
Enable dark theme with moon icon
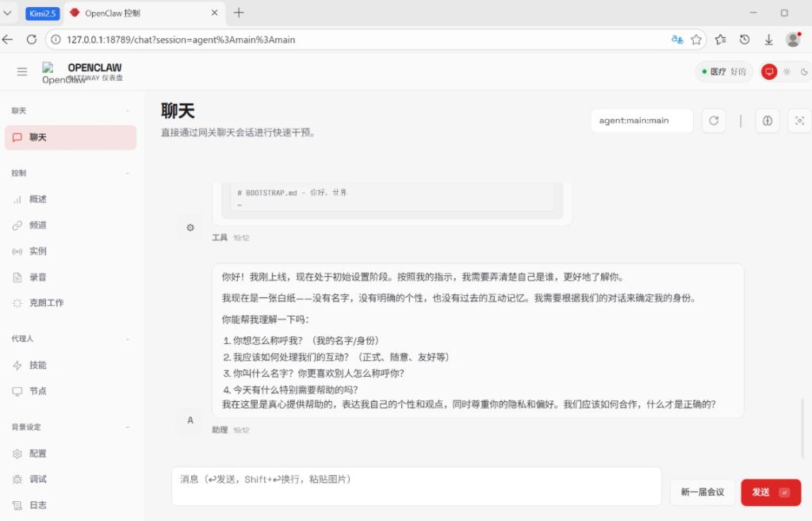point(804,72)
